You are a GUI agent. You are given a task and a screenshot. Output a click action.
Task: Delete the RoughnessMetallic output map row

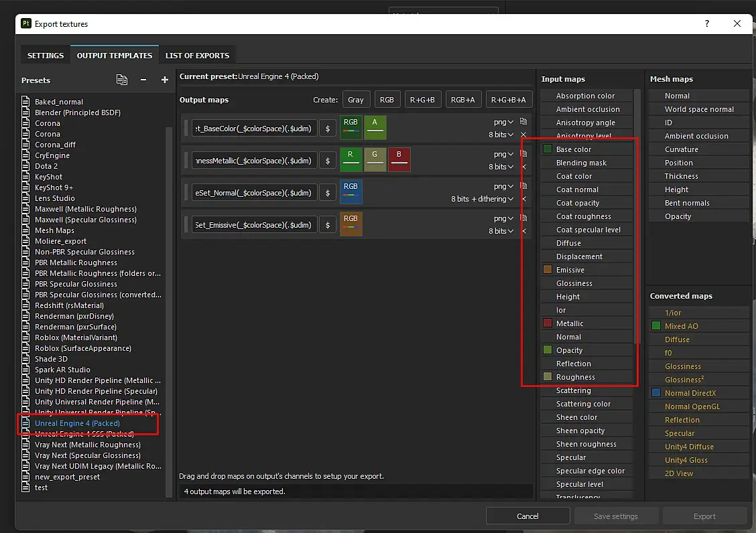coord(523,167)
